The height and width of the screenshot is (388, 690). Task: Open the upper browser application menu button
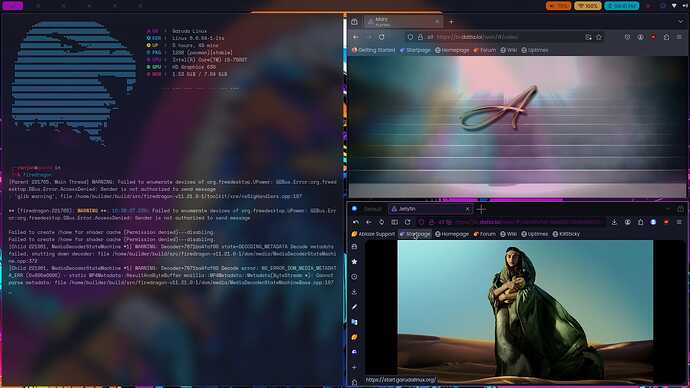point(679,37)
